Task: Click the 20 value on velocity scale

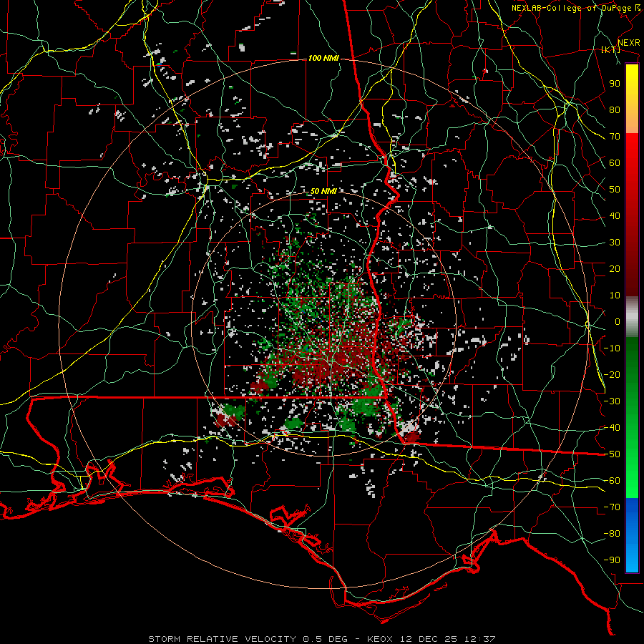Action: coord(615,269)
